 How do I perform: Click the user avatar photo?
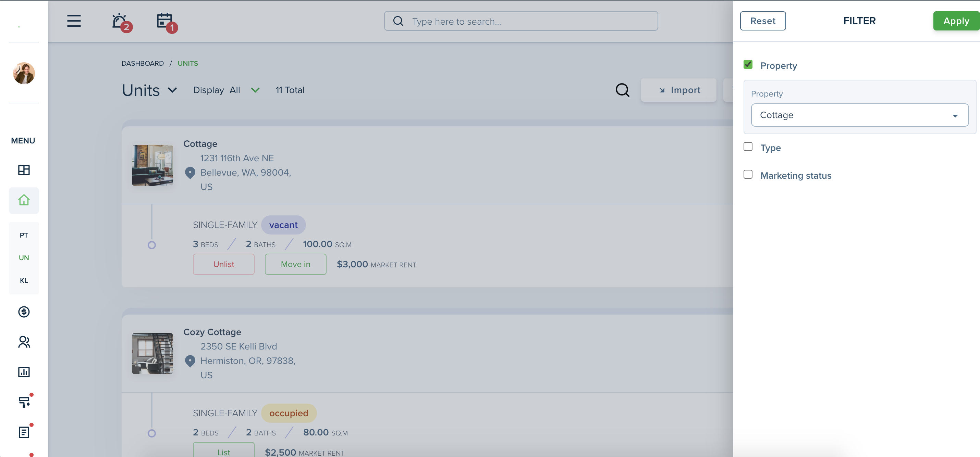click(24, 73)
